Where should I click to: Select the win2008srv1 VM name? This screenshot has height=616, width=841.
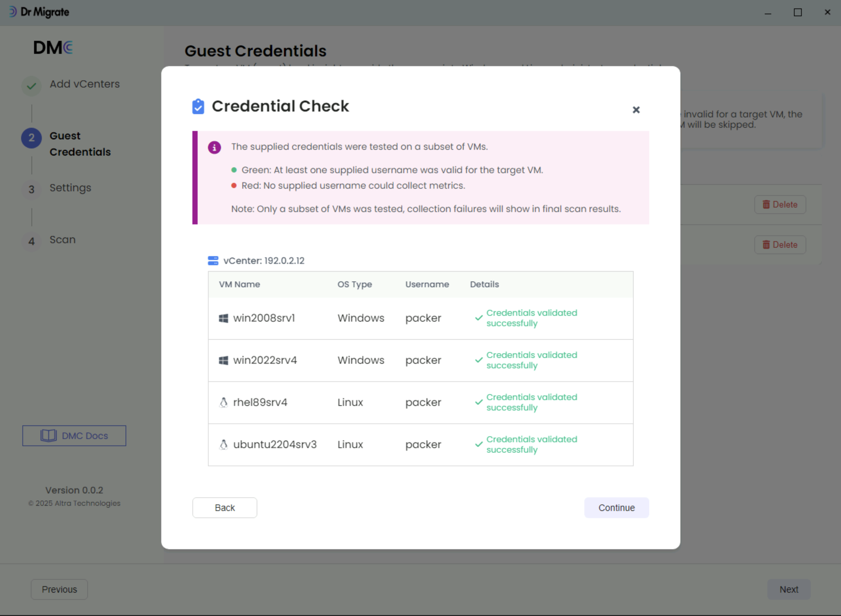pyautogui.click(x=264, y=318)
